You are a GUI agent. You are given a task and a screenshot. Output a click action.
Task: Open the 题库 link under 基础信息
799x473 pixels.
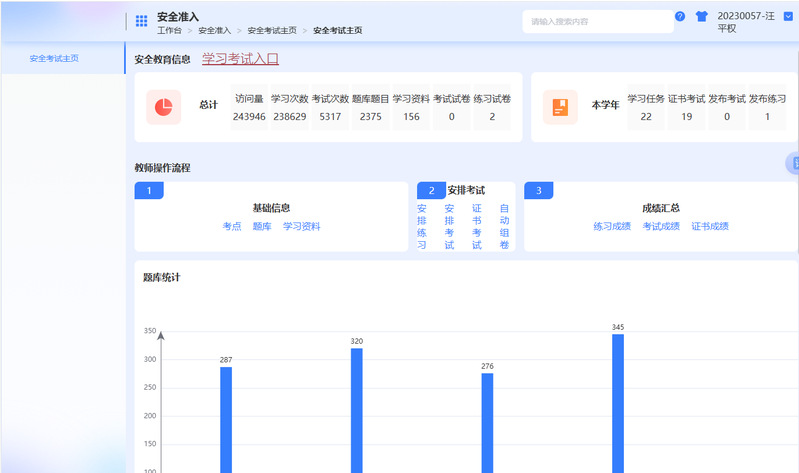[x=262, y=227]
